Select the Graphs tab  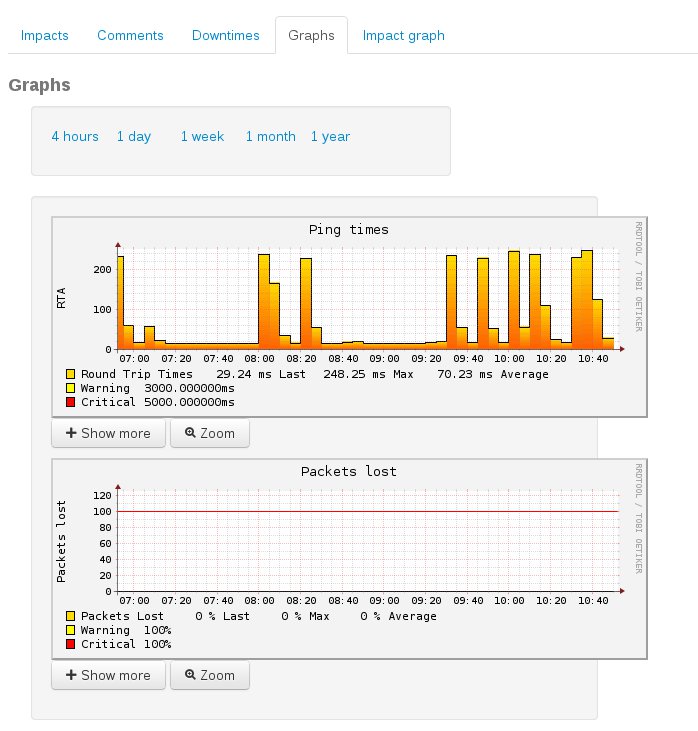click(x=311, y=35)
